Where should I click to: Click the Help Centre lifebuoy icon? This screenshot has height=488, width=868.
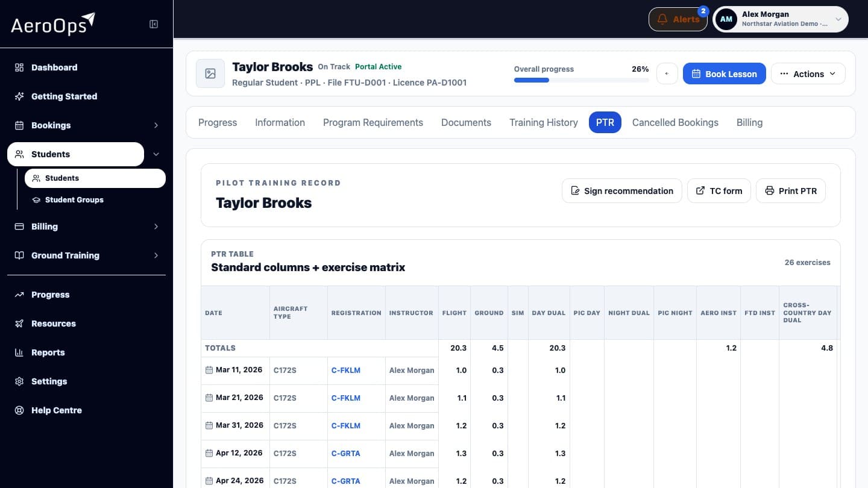pyautogui.click(x=19, y=410)
